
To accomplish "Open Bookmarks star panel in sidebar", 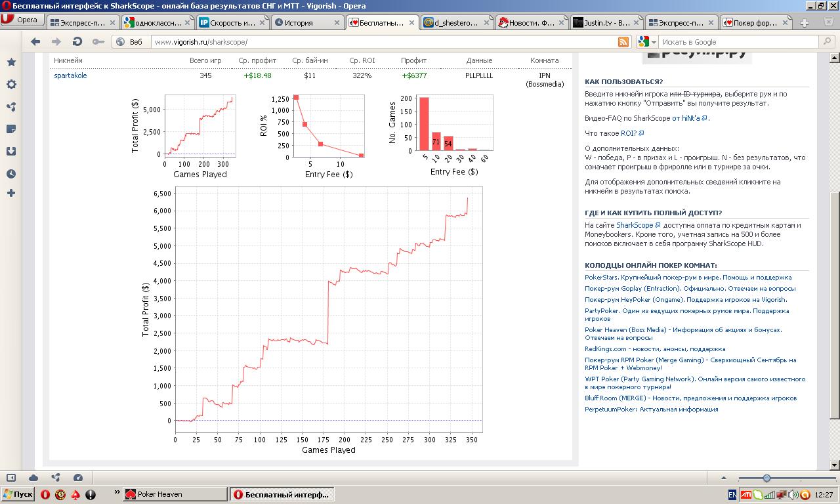I will 11,62.
